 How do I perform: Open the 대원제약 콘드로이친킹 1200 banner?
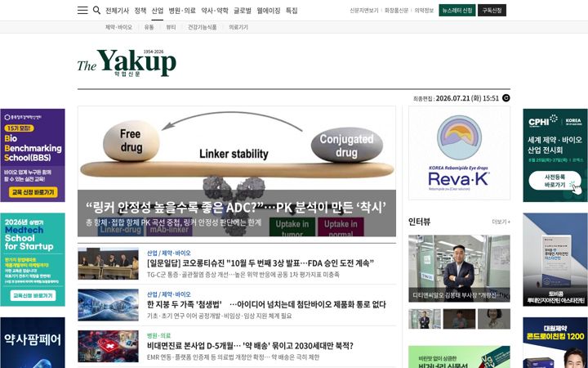555,343
